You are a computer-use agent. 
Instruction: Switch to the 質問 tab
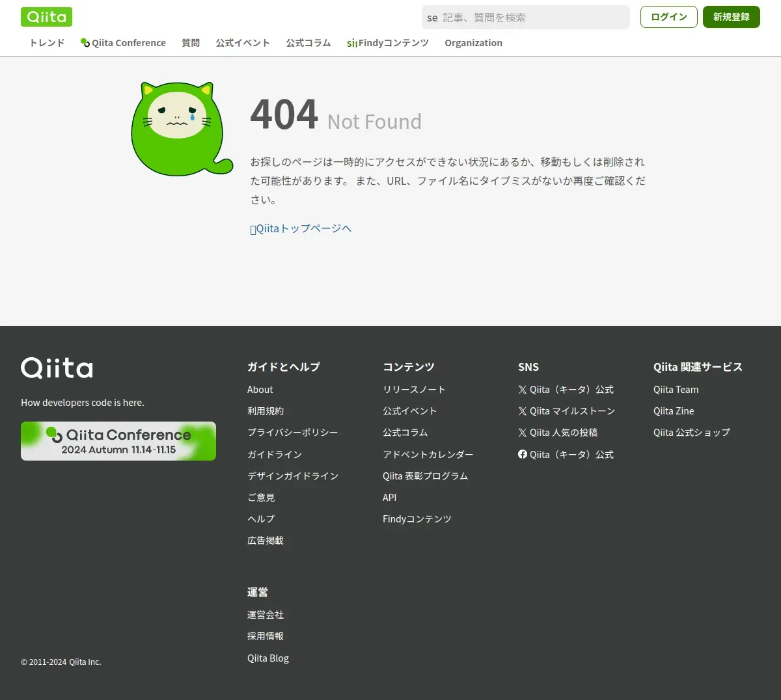point(191,43)
